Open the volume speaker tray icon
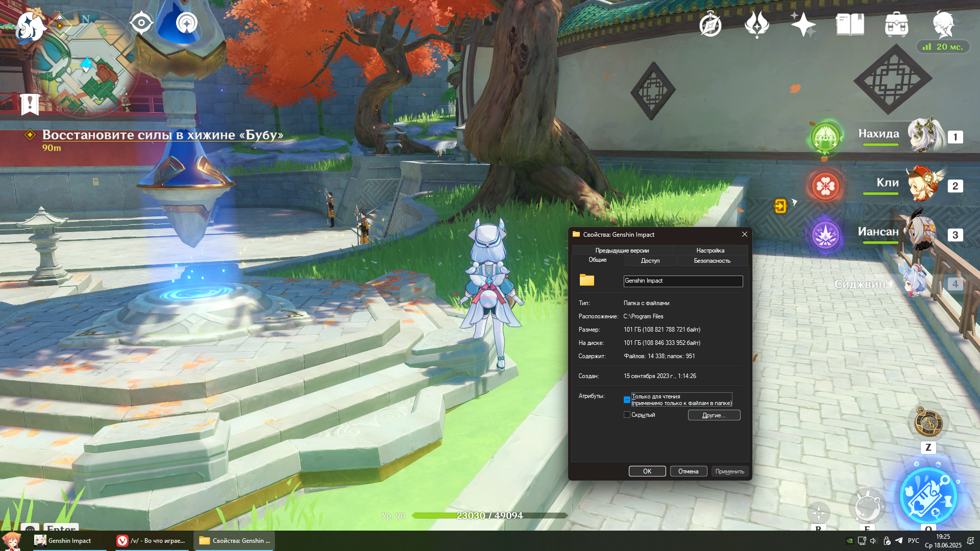 [873, 541]
